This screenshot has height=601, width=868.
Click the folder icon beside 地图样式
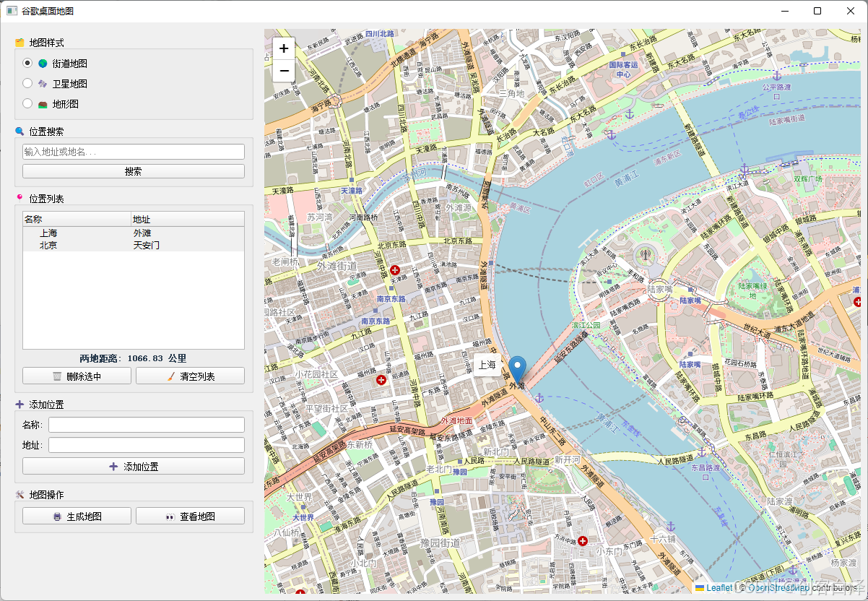pyautogui.click(x=19, y=43)
